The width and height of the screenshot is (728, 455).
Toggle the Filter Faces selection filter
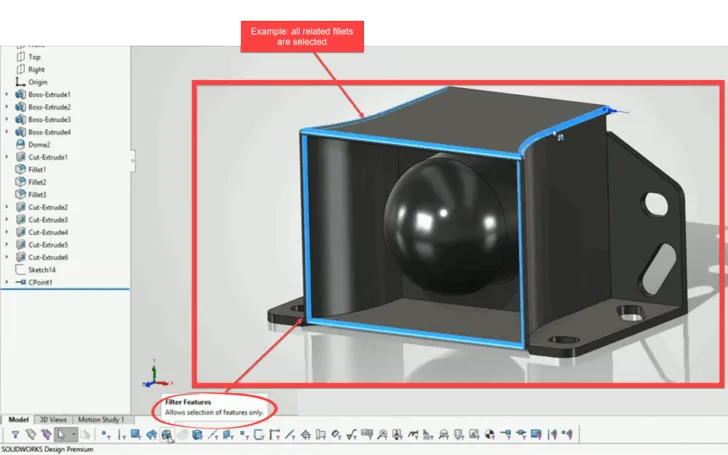pyautogui.click(x=136, y=435)
